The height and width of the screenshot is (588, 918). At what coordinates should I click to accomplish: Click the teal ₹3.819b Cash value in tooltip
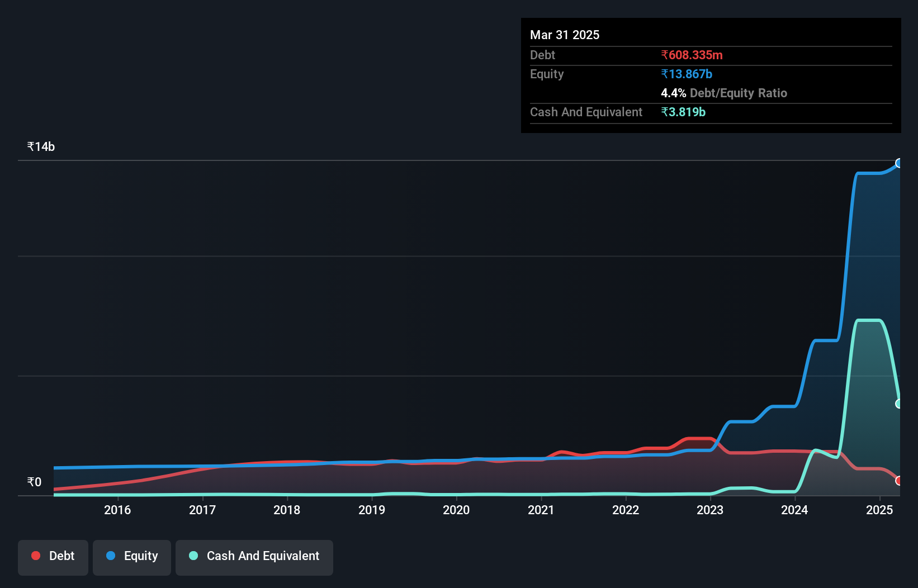point(683,112)
